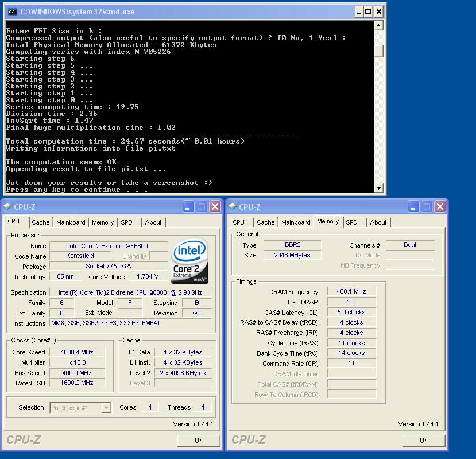Close the cmd.exe window
The image size is (476, 459).
[x=379, y=12]
